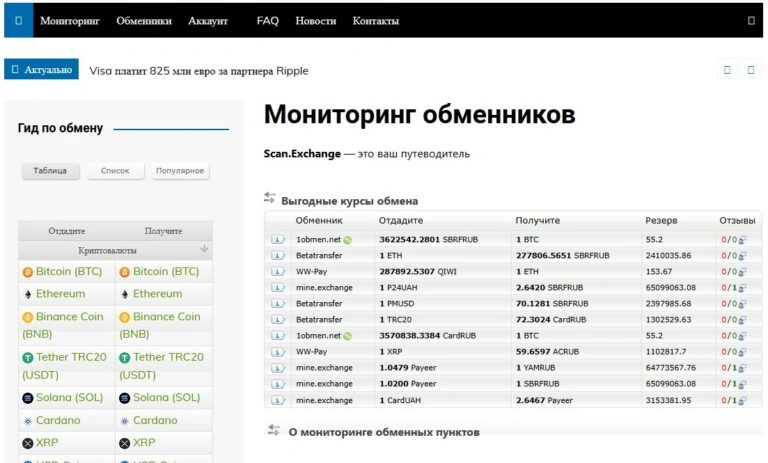Viewport: 768px width, 463px height.
Task: Sort table by Резерв column header
Action: [x=661, y=220]
